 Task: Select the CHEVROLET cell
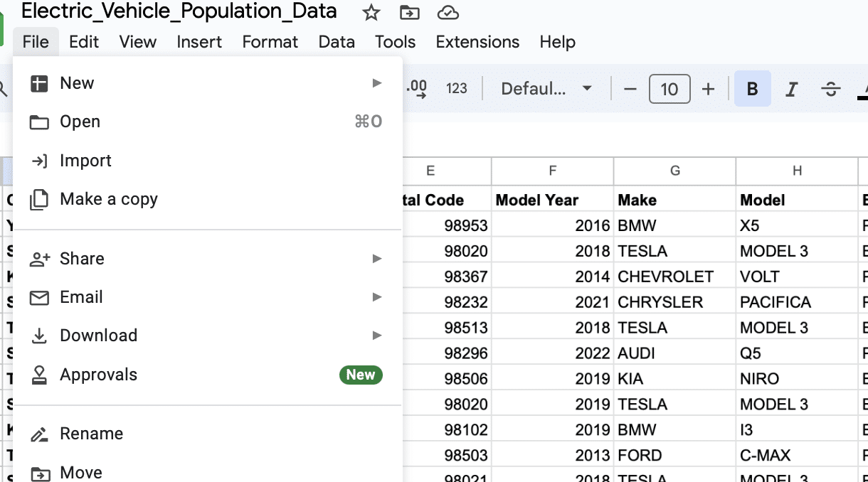tap(674, 277)
